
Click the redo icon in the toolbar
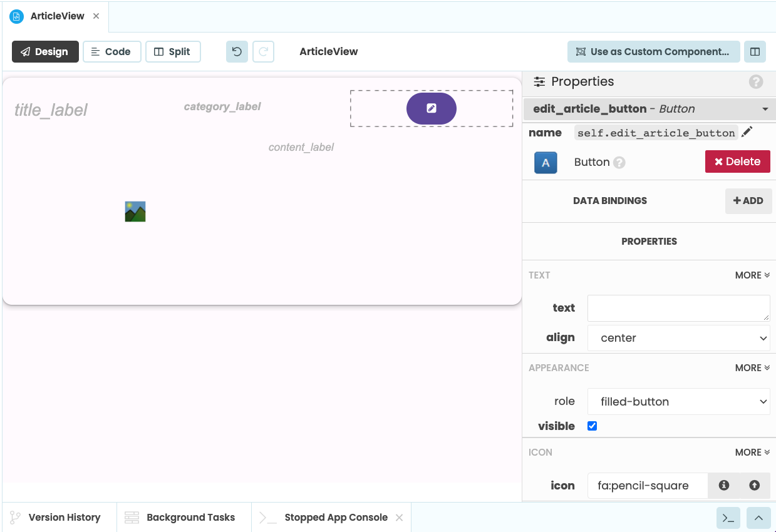263,51
